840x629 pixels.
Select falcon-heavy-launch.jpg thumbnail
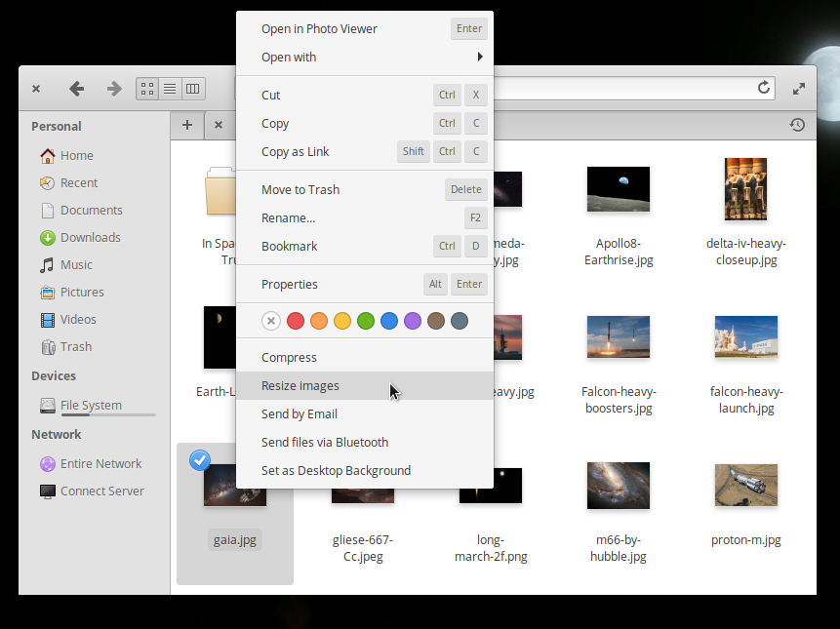pos(745,337)
